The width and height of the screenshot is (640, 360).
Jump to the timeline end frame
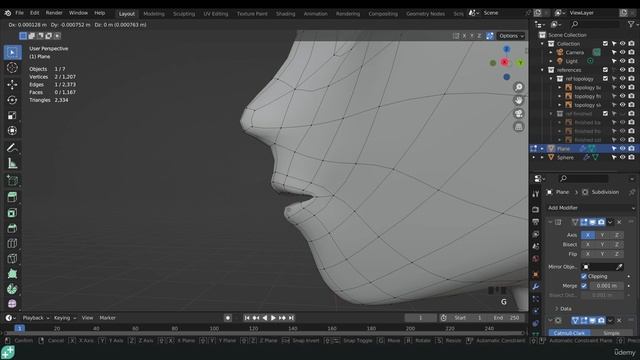(x=291, y=318)
